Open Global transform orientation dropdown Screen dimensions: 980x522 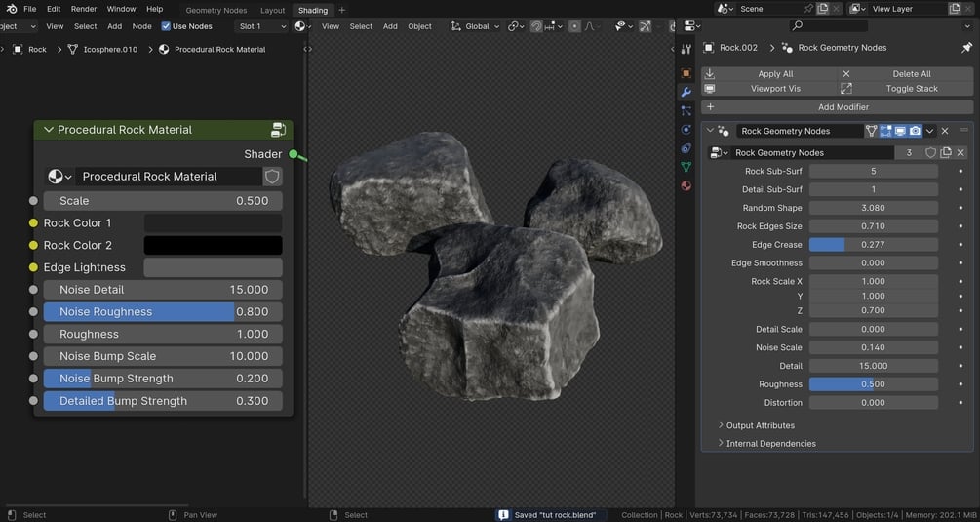(x=478, y=26)
